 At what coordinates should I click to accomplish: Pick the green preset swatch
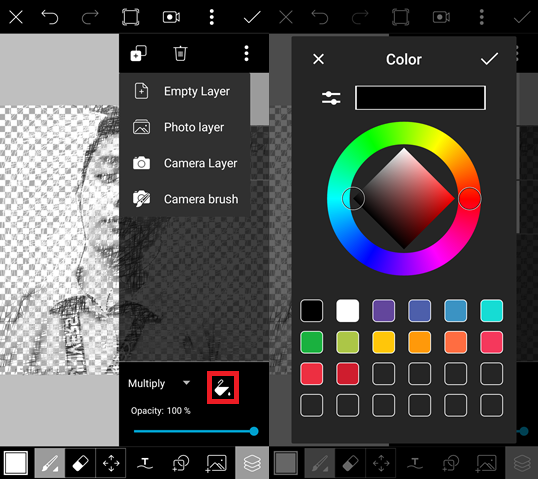tap(312, 342)
